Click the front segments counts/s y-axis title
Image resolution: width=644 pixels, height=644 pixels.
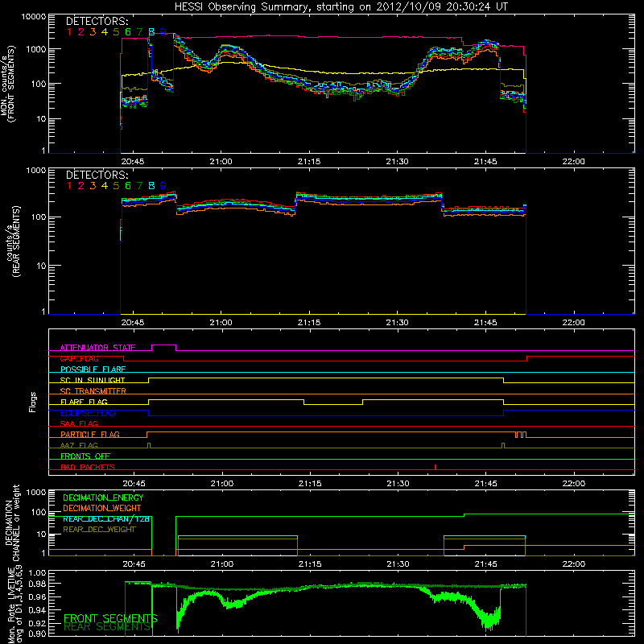(x=7, y=84)
